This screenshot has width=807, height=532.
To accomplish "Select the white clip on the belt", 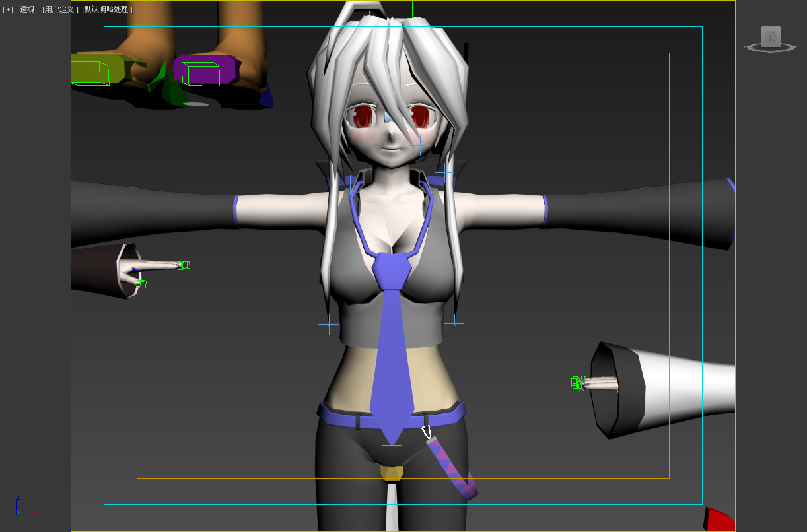I will (x=427, y=432).
